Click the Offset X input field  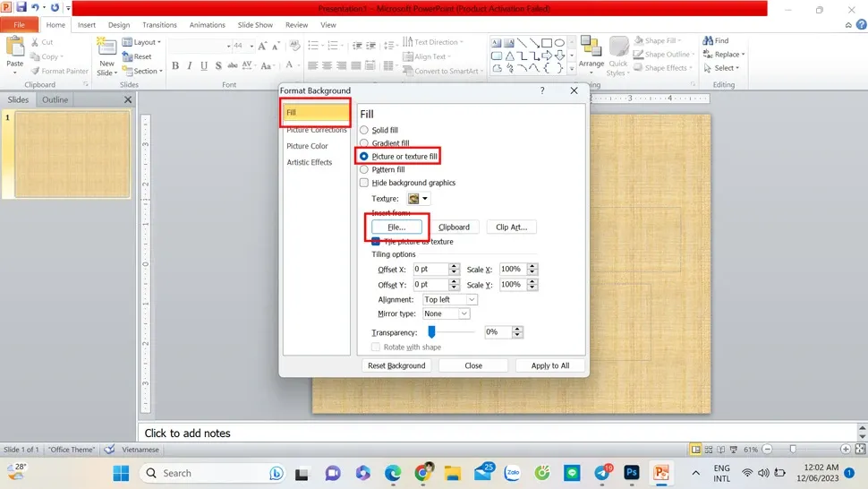point(430,270)
